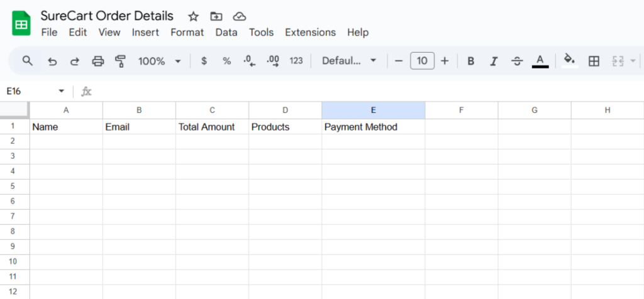Open the Format menu
Viewport: 644px width, 299px height.
(187, 32)
